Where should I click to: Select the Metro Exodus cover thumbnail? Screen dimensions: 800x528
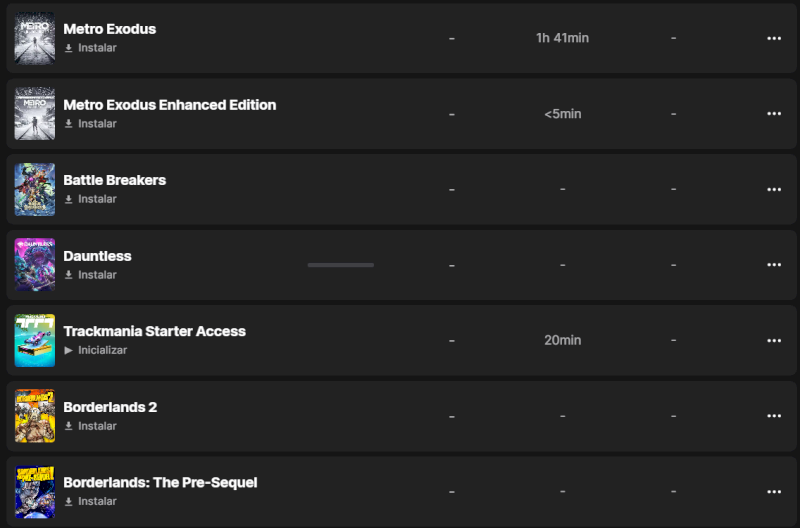click(35, 38)
